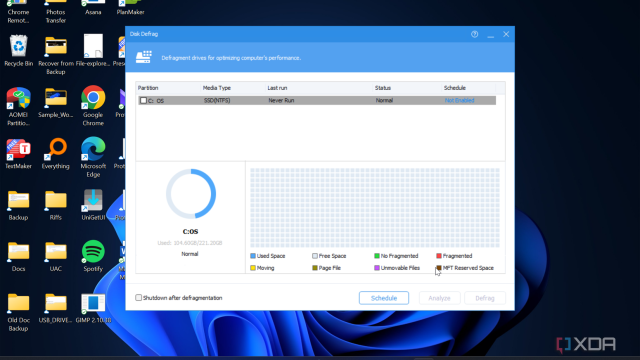Click the Schedule column header
Viewport: 640px width, 360px height.
tap(469, 88)
